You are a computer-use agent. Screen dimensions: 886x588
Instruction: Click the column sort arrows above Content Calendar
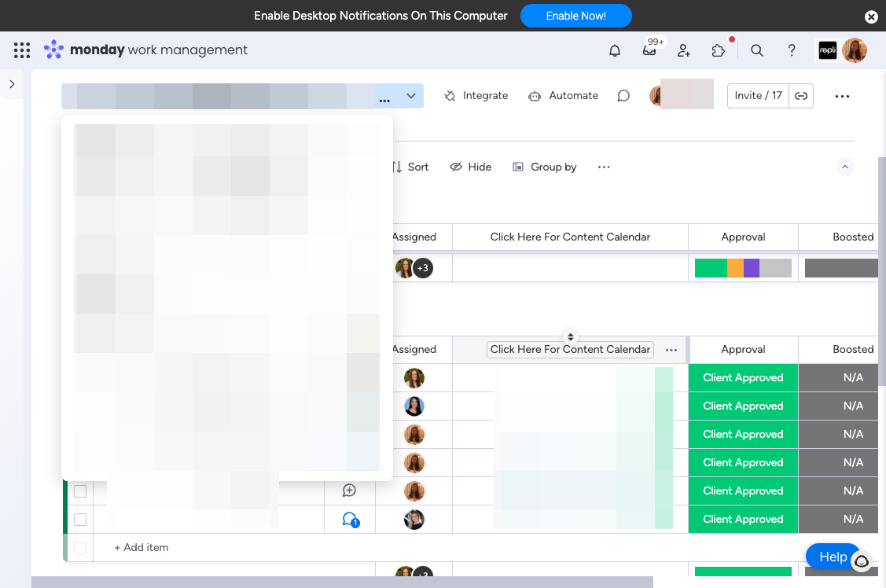571,336
